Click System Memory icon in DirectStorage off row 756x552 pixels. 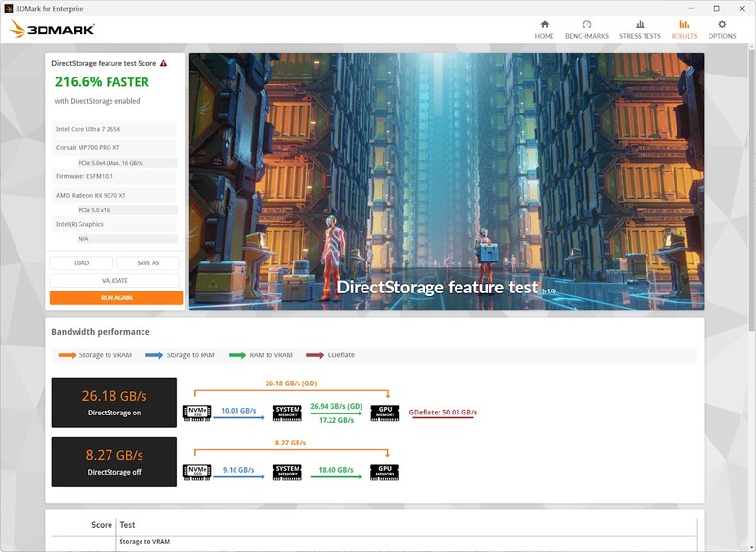pyautogui.click(x=287, y=472)
